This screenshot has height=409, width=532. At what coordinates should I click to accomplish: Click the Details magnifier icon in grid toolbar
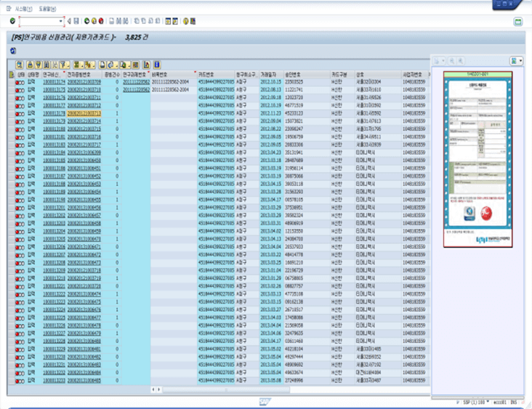coord(20,64)
